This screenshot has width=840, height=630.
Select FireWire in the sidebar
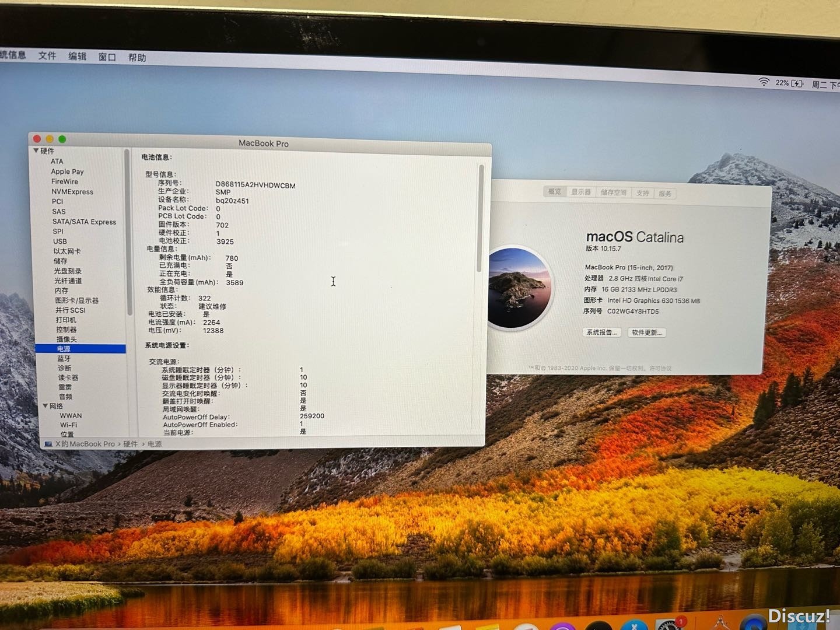64,181
